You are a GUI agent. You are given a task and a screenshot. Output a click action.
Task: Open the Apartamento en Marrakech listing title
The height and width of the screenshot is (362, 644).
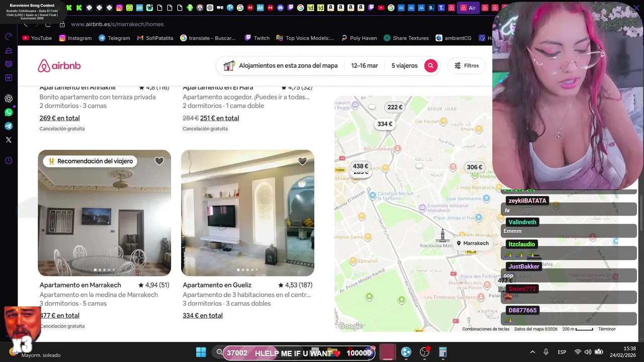click(x=80, y=285)
